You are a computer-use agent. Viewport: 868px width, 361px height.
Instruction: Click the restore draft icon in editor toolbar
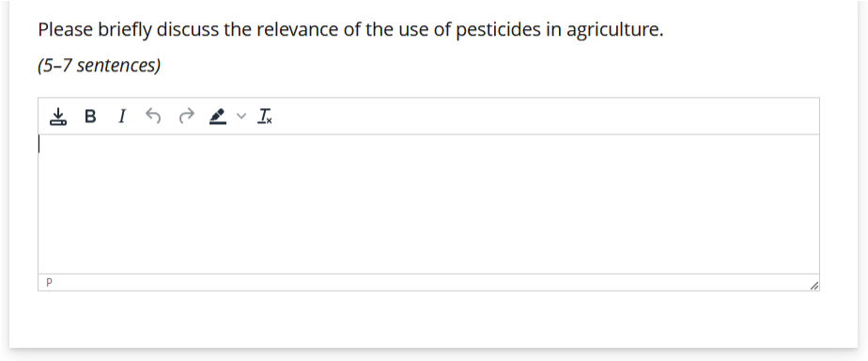[58, 117]
